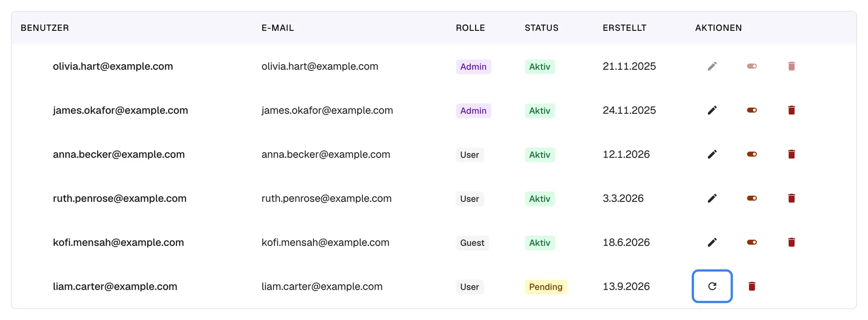Select user name james.okafor@example.com in Benutzer column

tap(121, 110)
